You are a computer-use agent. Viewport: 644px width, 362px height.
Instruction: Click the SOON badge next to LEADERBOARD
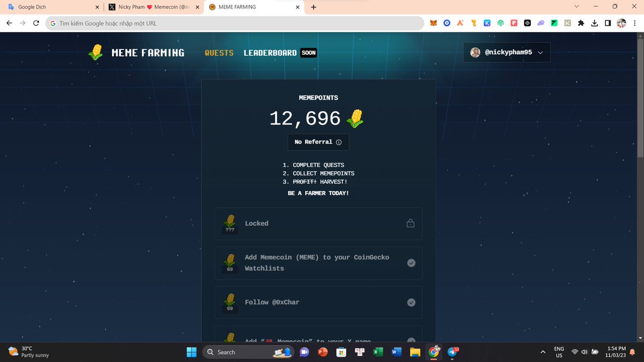[309, 53]
